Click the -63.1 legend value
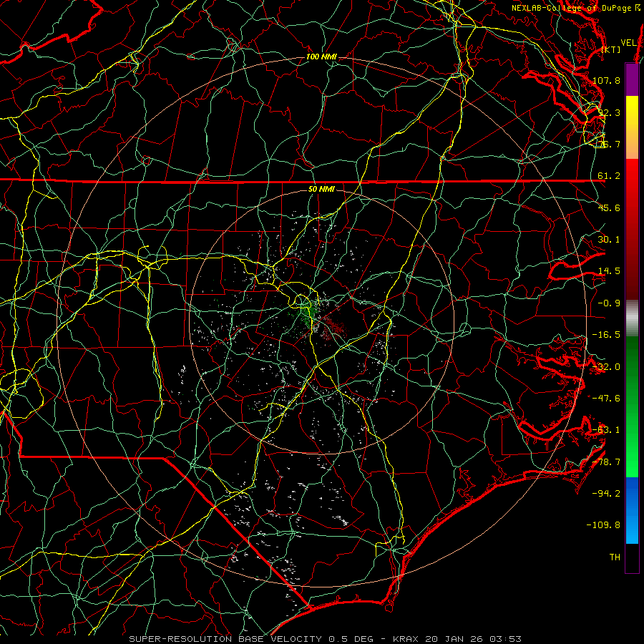The height and width of the screenshot is (644, 644). click(606, 430)
